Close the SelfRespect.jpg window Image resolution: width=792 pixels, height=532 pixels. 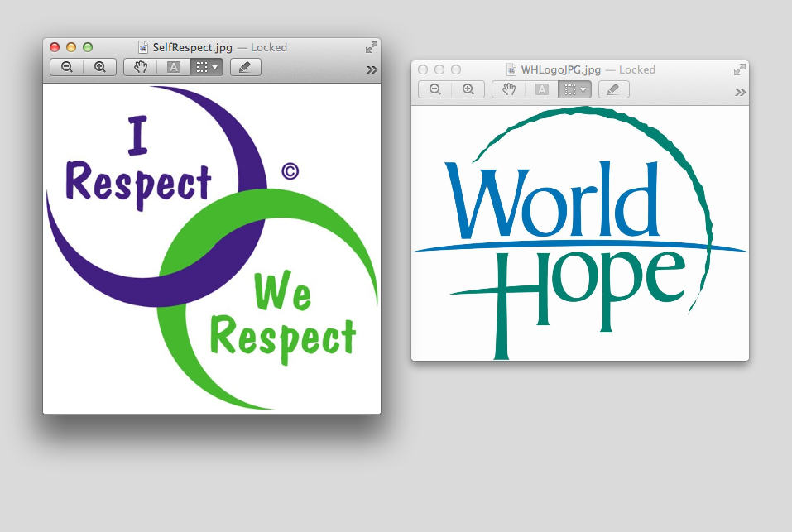tap(55, 47)
